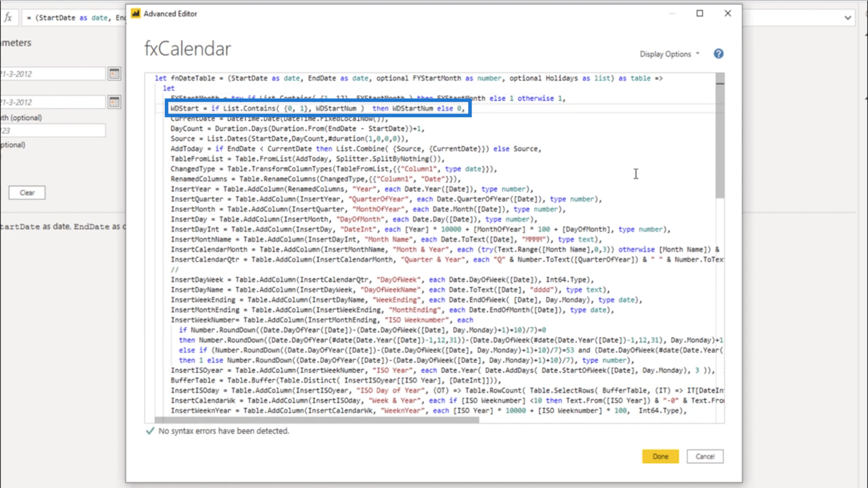Screen dimensions: 868x488
Task: Click the WDStart code line
Action: [317, 108]
